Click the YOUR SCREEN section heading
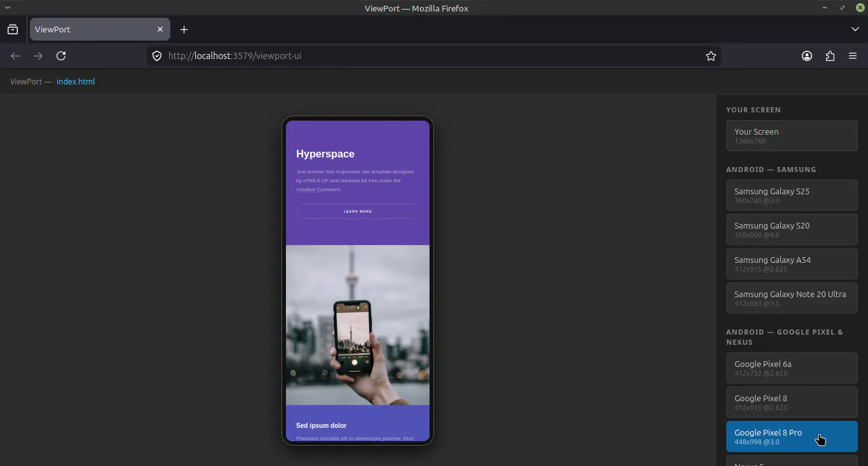This screenshot has width=868, height=466. tap(754, 110)
